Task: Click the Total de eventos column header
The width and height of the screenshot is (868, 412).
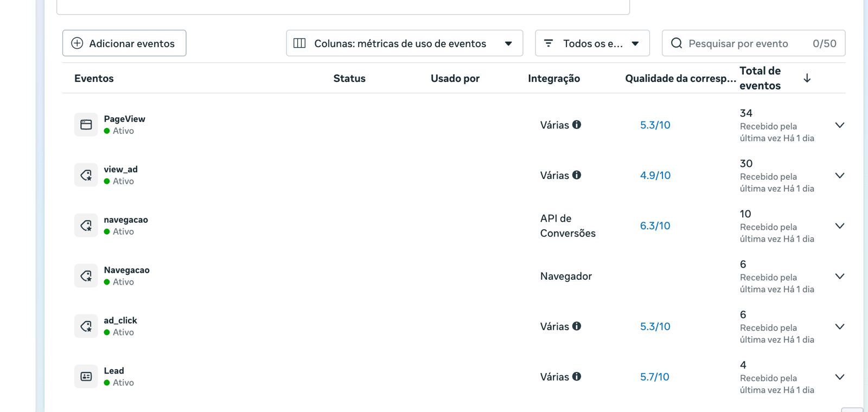Action: [x=760, y=78]
